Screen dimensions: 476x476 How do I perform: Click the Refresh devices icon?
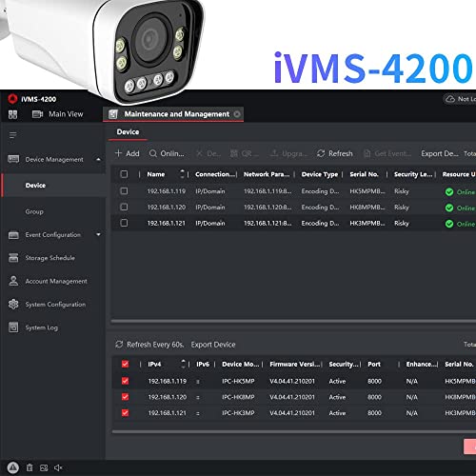pos(321,153)
